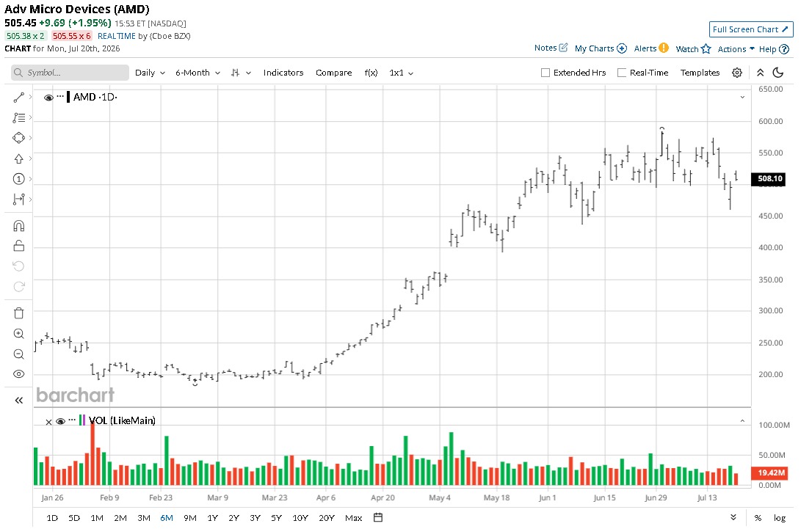Select the 3M time range
The image size is (812, 529).
point(144,517)
